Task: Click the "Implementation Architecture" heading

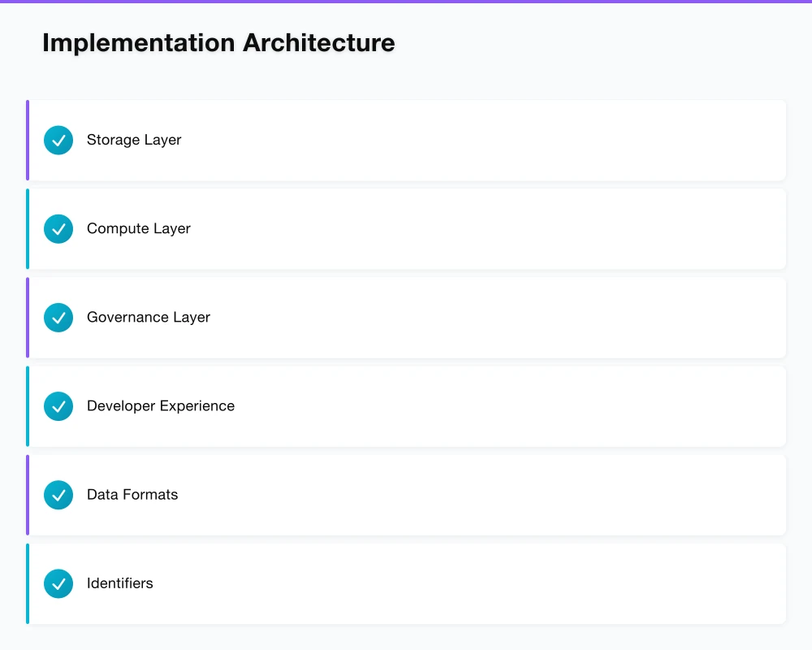Action: coord(218,42)
